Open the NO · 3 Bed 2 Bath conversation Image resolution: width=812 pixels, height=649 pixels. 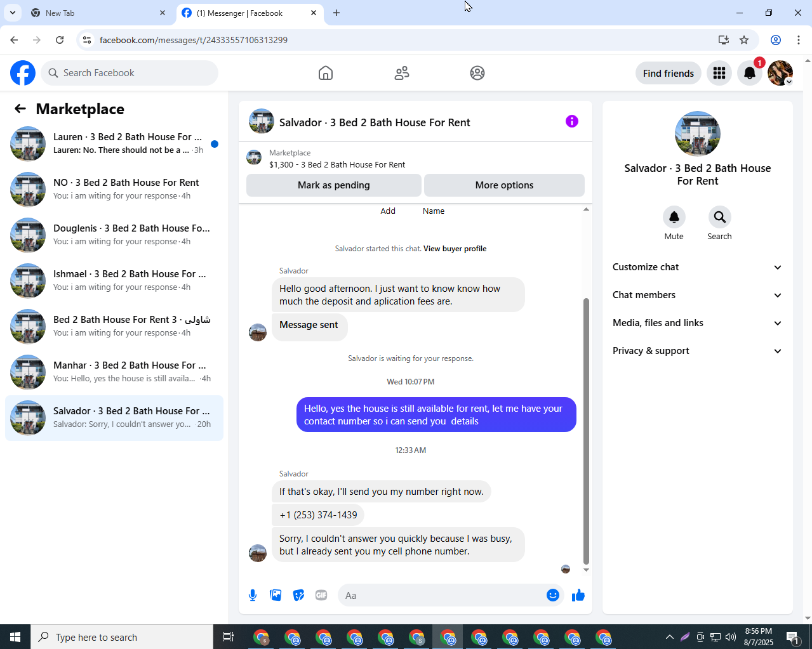[114, 189]
